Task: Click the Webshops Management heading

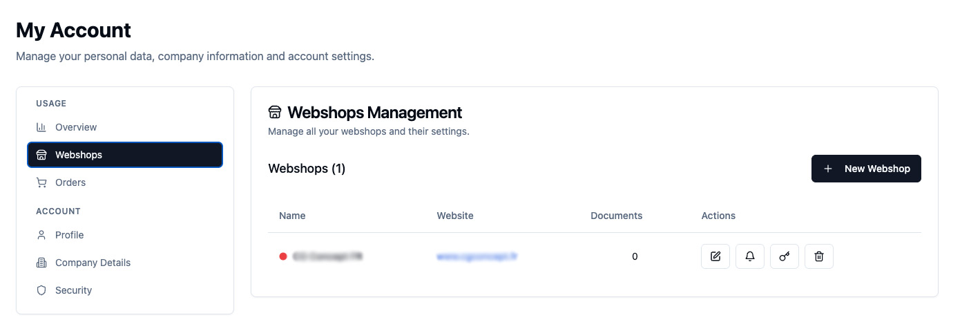Action: pos(375,112)
